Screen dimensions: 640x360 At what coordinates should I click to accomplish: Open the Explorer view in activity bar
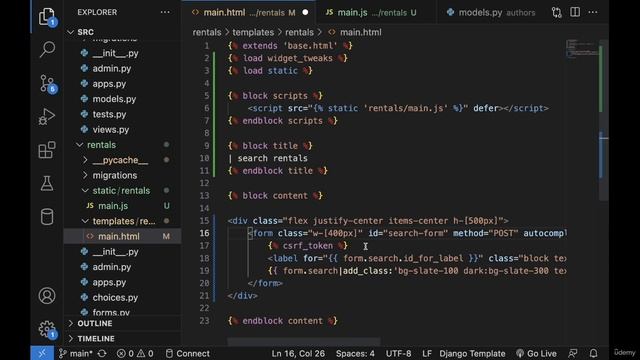(x=47, y=16)
